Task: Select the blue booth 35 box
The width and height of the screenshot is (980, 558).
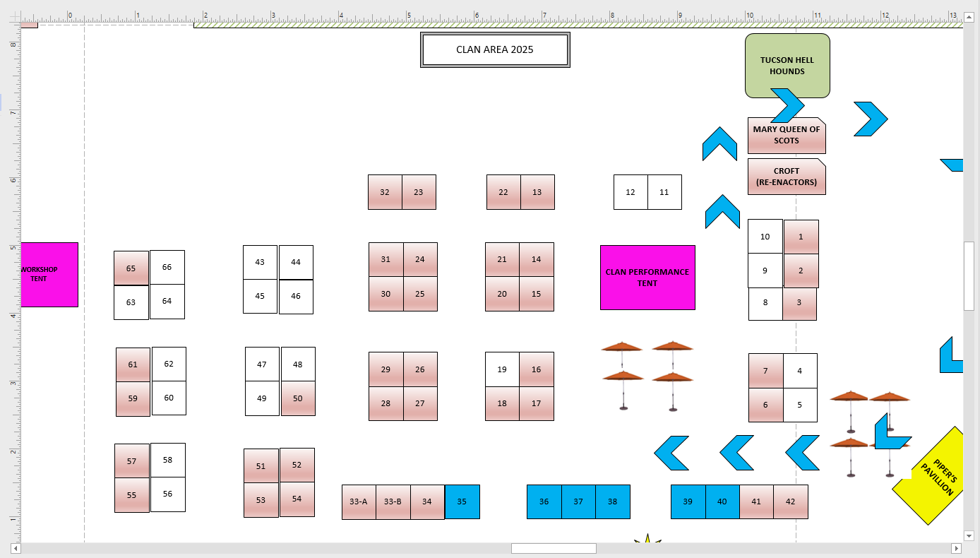Action: [462, 501]
